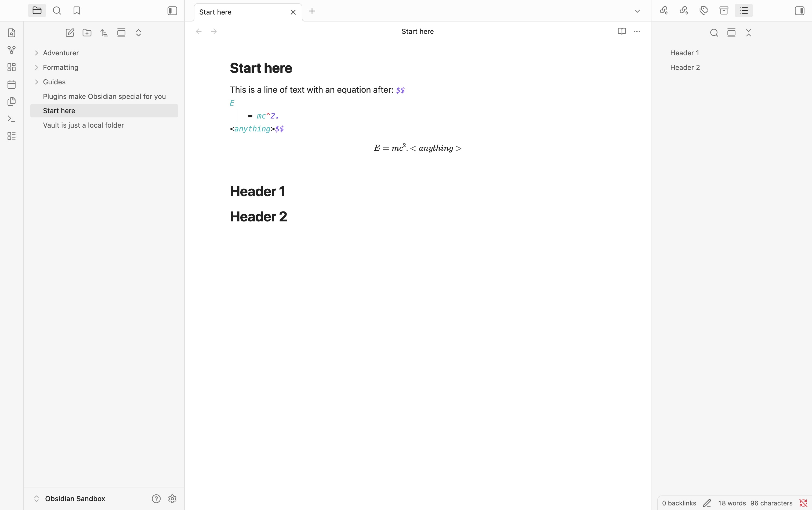
Task: Change file sort order
Action: coord(104,33)
